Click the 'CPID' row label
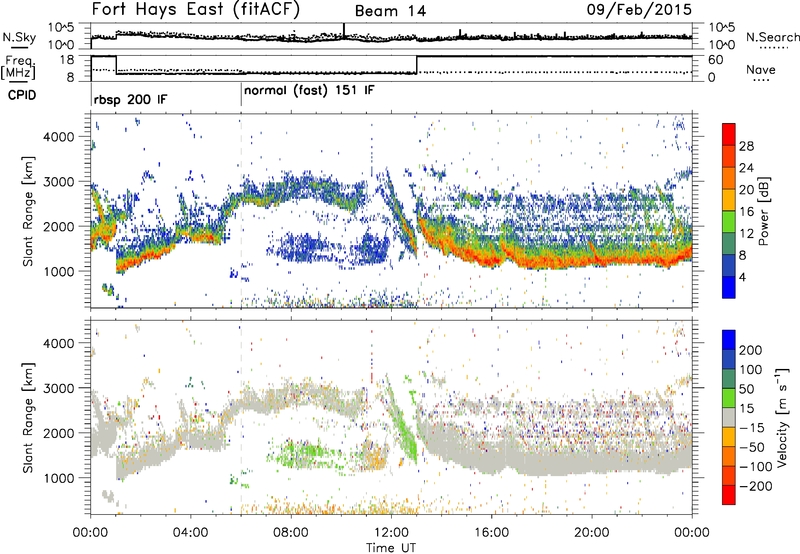 22,95
